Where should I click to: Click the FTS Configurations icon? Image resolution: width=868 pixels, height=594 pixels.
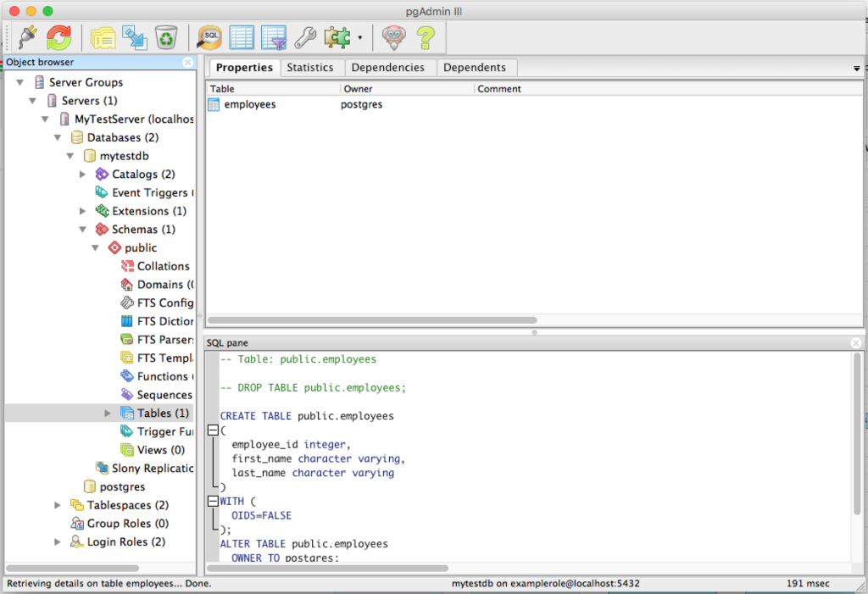(127, 303)
